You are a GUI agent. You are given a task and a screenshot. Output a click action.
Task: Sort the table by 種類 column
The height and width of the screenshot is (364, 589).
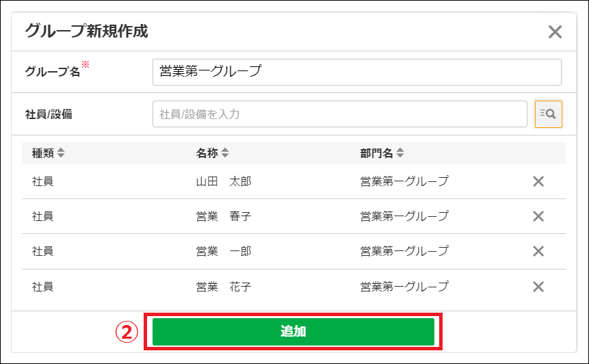[61, 153]
